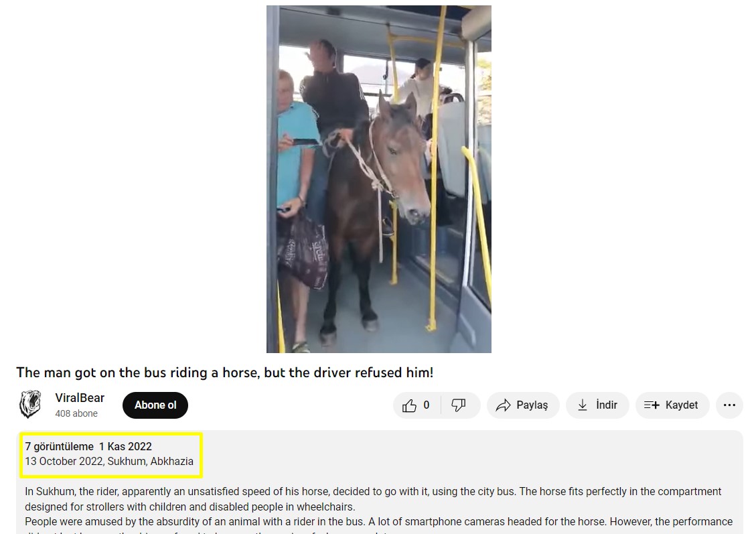The height and width of the screenshot is (534, 756).
Task: Click the 13 October 2022 Sukhum line
Action: [109, 461]
